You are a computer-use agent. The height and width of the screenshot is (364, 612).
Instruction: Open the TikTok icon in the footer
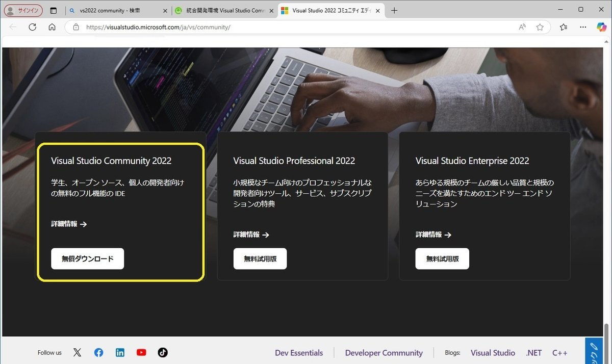click(x=162, y=352)
